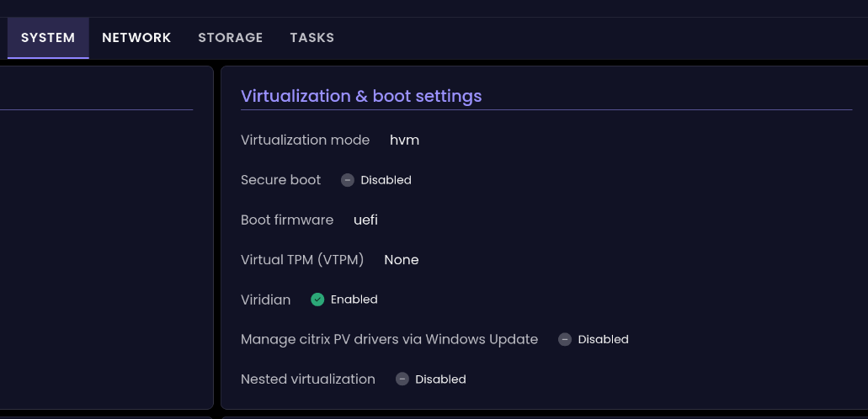Image resolution: width=868 pixels, height=419 pixels.
Task: Click the Disabled text beside Secure boot
Action: (386, 180)
